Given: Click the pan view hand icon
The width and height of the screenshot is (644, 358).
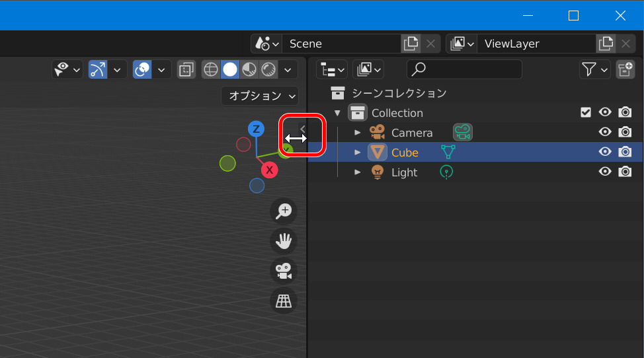Looking at the screenshot, I should pos(284,241).
